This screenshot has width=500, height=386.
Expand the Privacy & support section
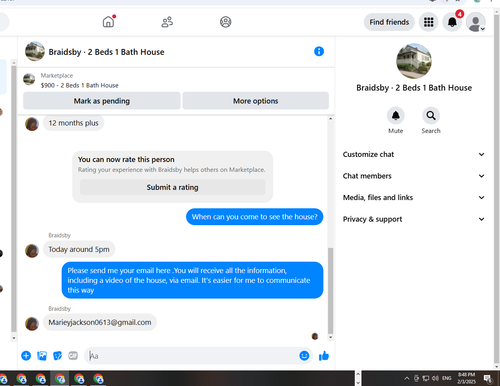click(414, 219)
